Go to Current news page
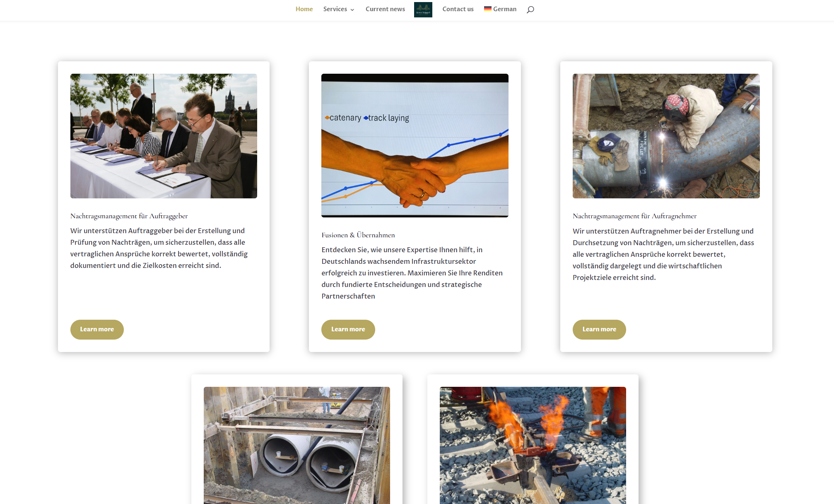 [x=385, y=9]
